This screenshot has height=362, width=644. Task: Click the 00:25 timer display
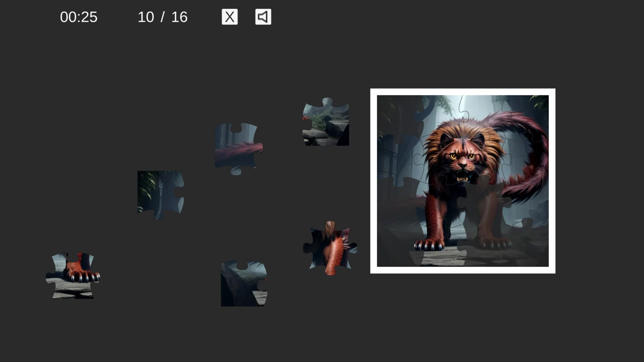pos(79,17)
